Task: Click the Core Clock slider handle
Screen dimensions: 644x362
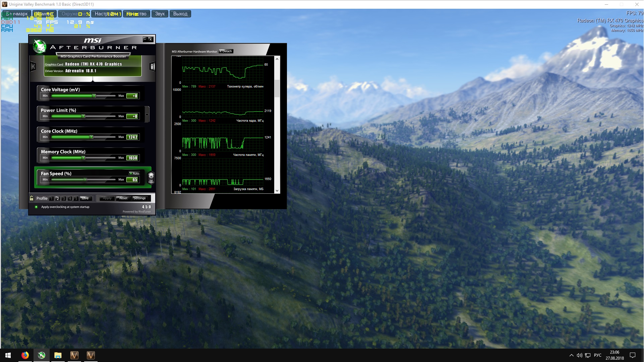Action: coord(91,137)
